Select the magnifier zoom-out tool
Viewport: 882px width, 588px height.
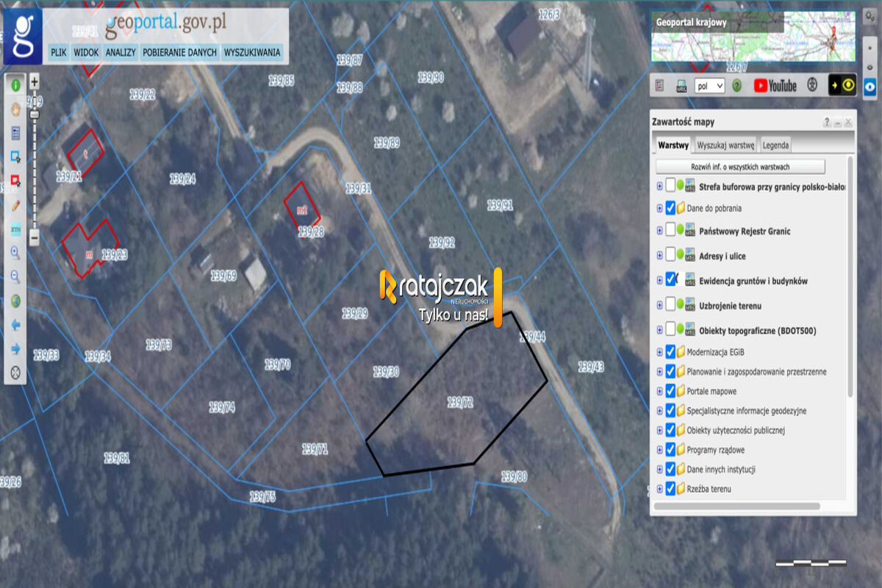(15, 277)
